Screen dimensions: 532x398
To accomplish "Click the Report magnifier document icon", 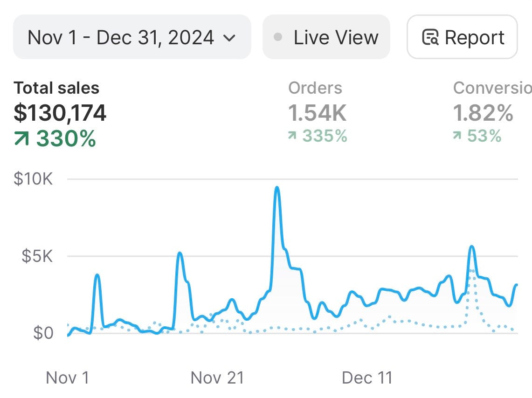I will point(430,37).
